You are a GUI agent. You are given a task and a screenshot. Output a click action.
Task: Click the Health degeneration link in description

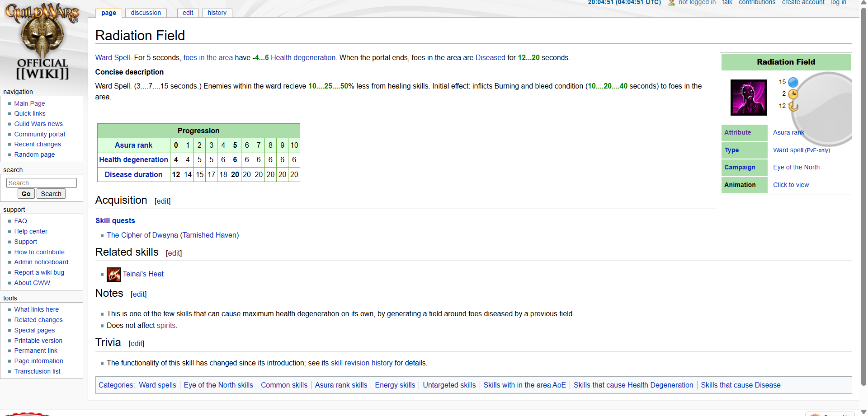[x=303, y=57]
